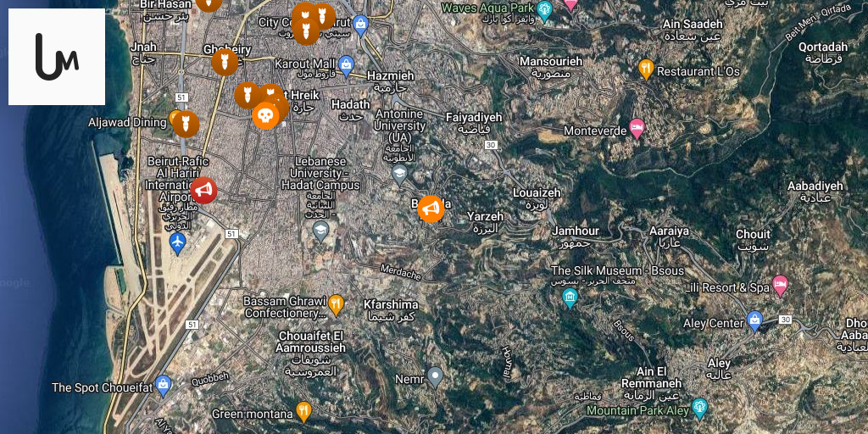The image size is (868, 434).
Task: Click the Restaurant L'Os fork icon
Action: click(646, 70)
